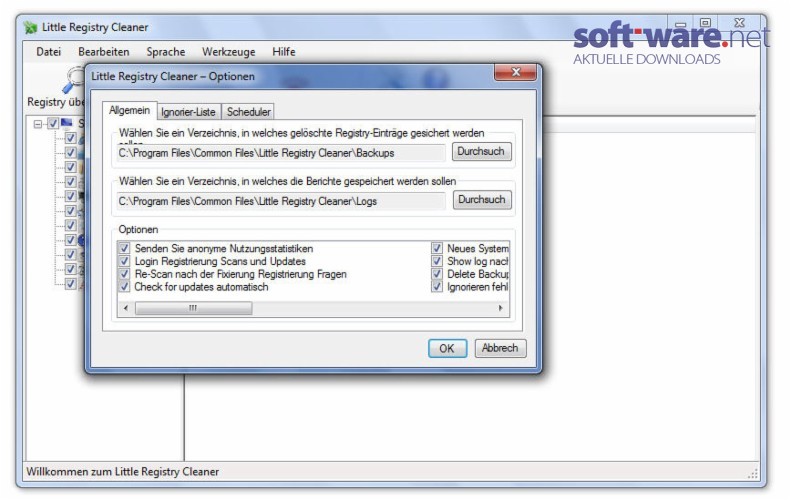Viewport: 791px width, 500px height.
Task: Toggle Check for updates automatisch checkbox
Action: (125, 287)
